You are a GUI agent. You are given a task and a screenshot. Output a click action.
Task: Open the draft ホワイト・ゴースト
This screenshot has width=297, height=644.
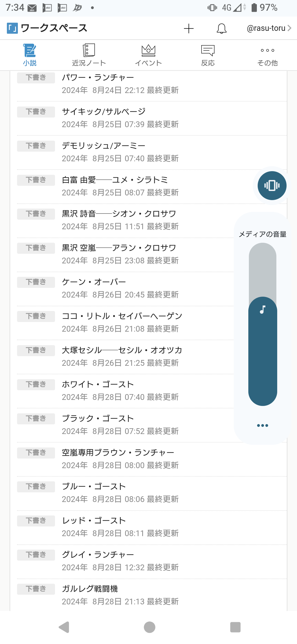tap(98, 384)
